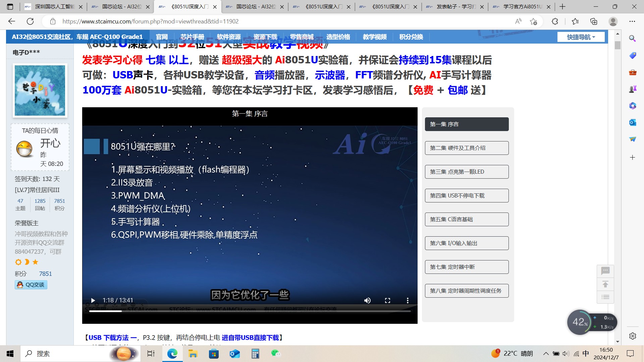Enter fullscreen mode in the video player
Screen dimensions: 644x362
point(387,300)
